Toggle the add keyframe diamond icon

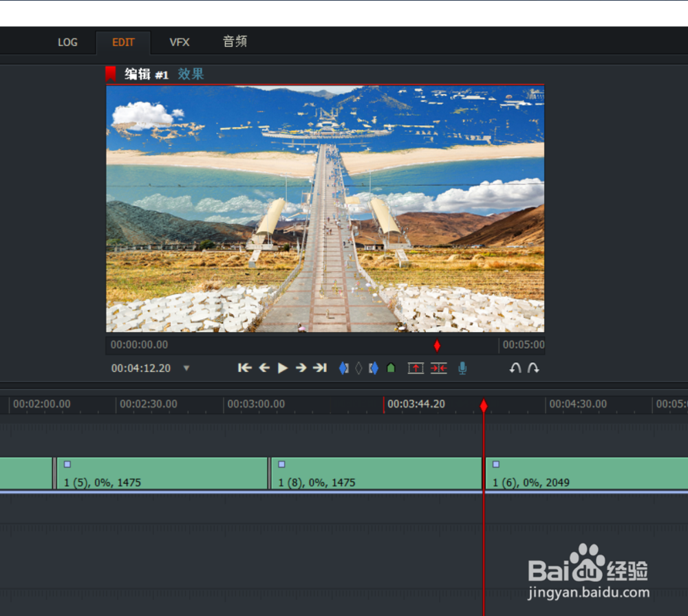click(358, 368)
